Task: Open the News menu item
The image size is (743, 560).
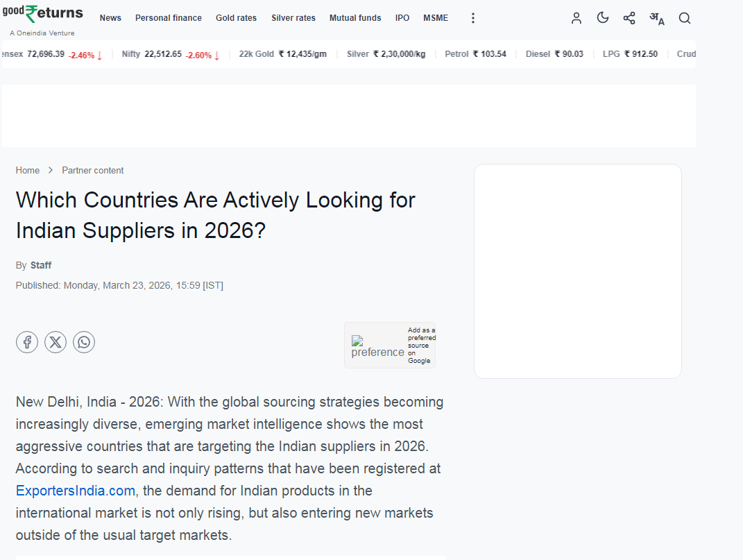Action: click(x=110, y=18)
